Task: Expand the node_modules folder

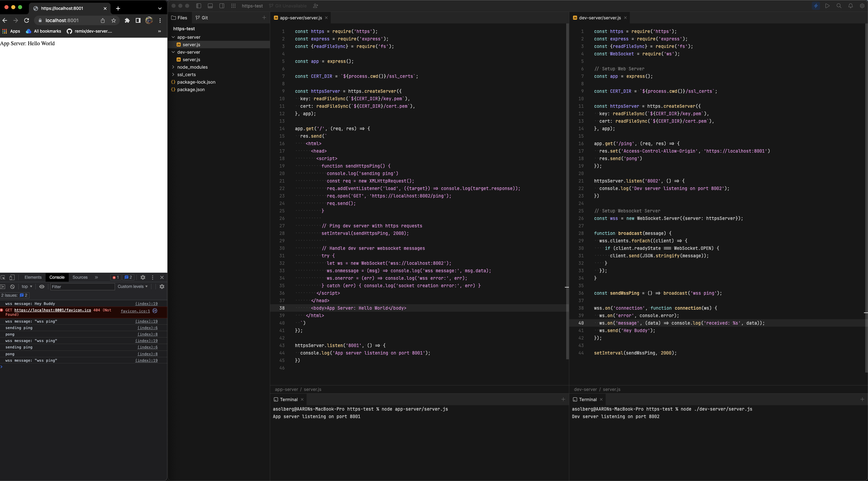Action: 192,67
